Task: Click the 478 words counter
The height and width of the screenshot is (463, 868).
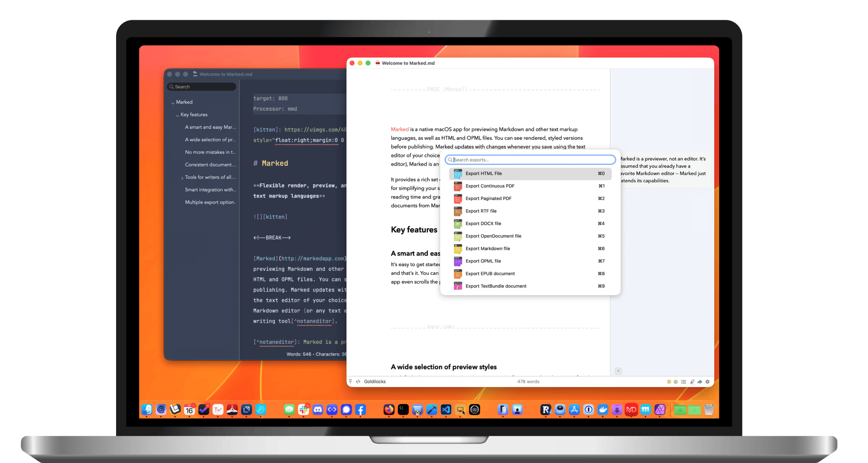Action: tap(528, 382)
